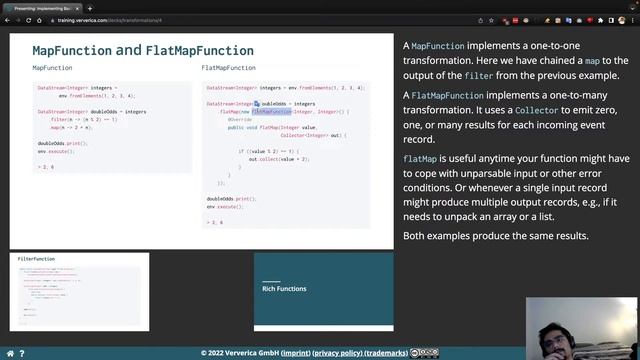Click the highlighted FlatMapFunction code token
The height and width of the screenshot is (360, 640).
click(271, 111)
